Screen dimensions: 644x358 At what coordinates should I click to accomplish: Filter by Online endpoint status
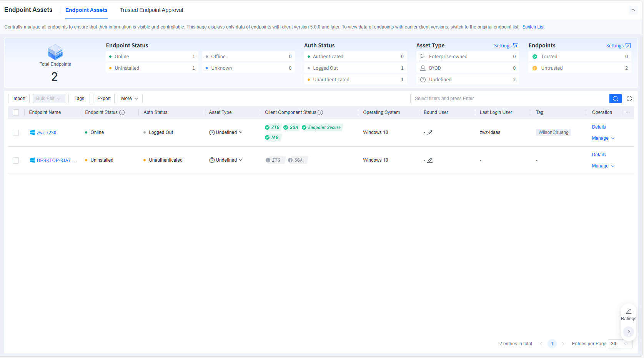click(x=152, y=57)
